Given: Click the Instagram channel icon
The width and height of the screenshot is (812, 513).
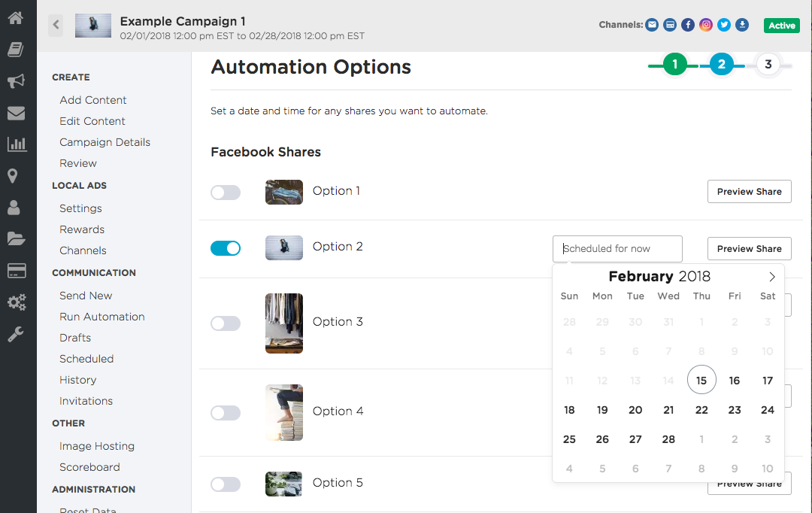Looking at the screenshot, I should pos(706,24).
